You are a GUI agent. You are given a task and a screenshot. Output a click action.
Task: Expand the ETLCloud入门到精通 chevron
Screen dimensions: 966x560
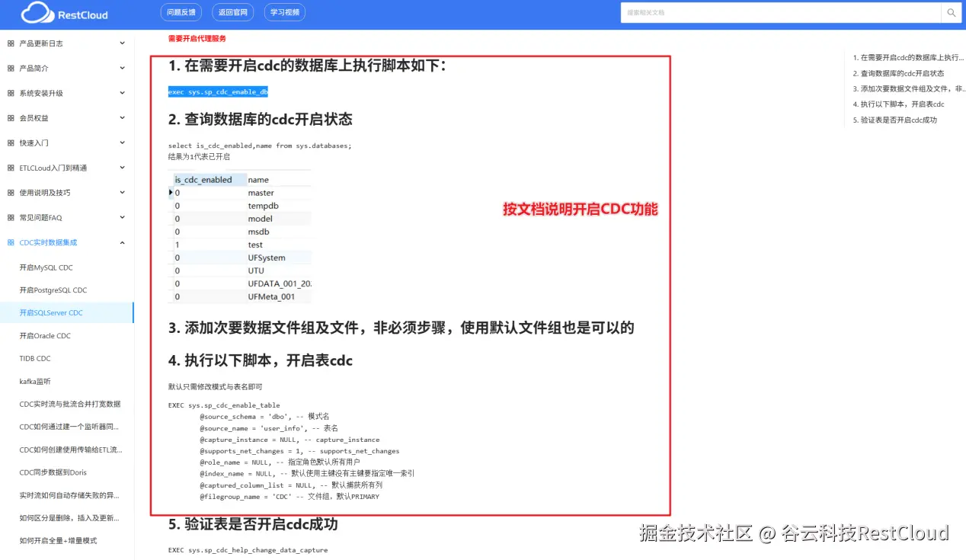(122, 168)
